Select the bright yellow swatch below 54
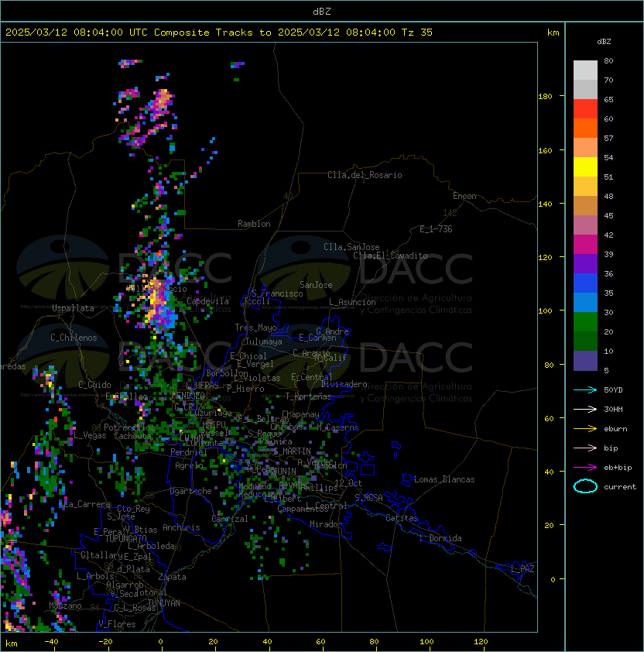644x652 pixels. [x=585, y=166]
